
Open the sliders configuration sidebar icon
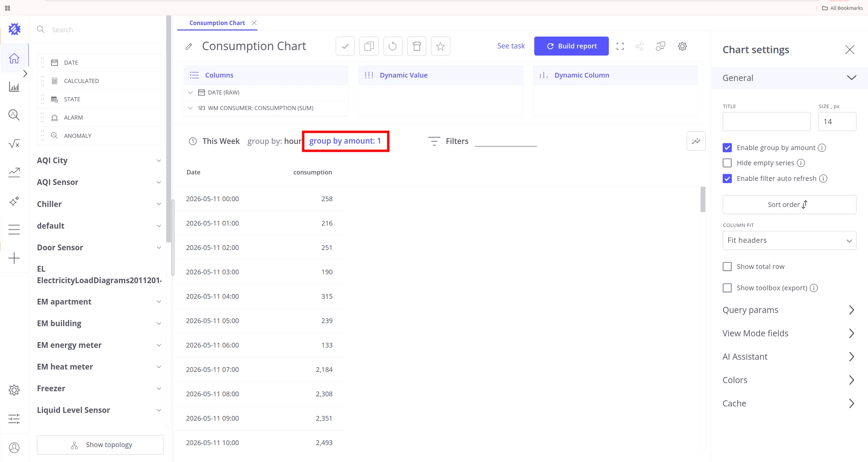pyautogui.click(x=14, y=419)
